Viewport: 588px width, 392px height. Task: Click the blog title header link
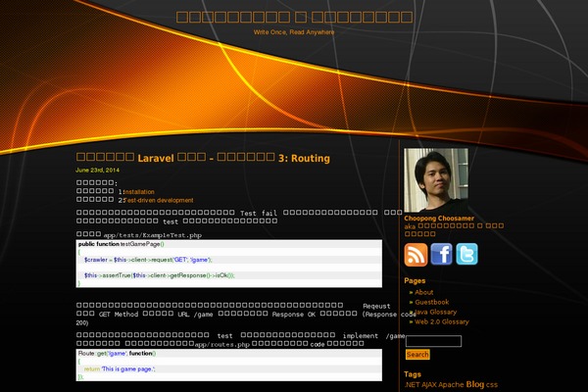pyautogui.click(x=294, y=17)
